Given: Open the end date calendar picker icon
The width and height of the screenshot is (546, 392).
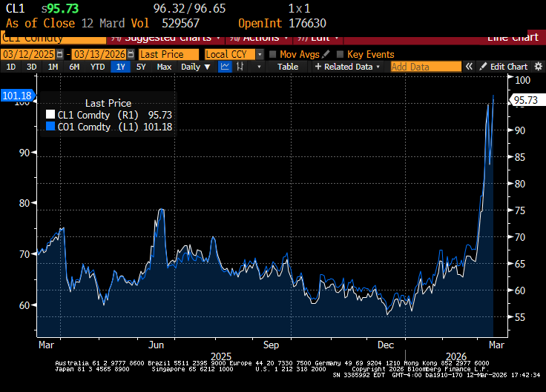Looking at the screenshot, I should coord(131,54).
